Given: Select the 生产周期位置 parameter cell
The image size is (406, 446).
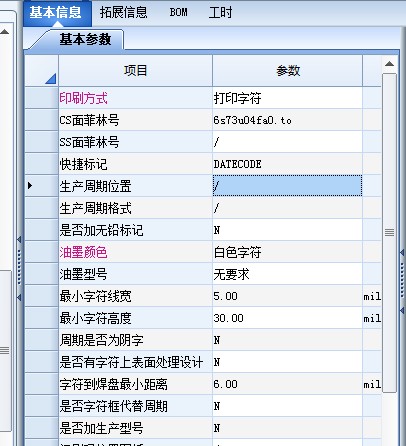Looking at the screenshot, I should [287, 186].
